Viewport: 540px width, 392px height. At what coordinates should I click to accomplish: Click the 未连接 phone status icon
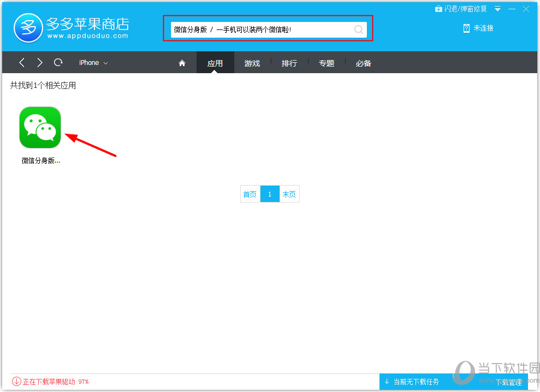(x=466, y=28)
